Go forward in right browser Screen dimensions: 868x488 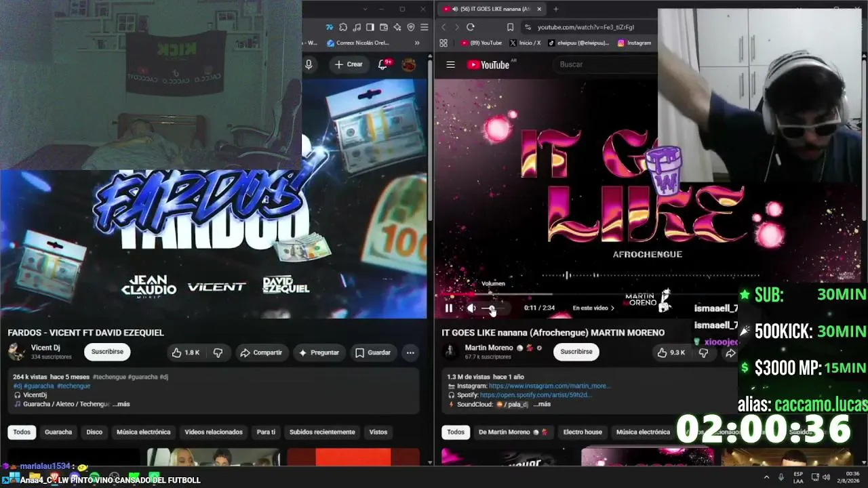pyautogui.click(x=456, y=27)
